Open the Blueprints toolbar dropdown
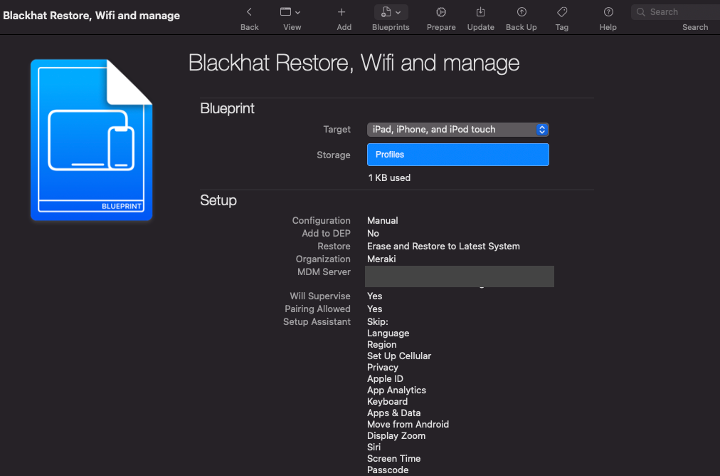720x476 pixels. 390,12
